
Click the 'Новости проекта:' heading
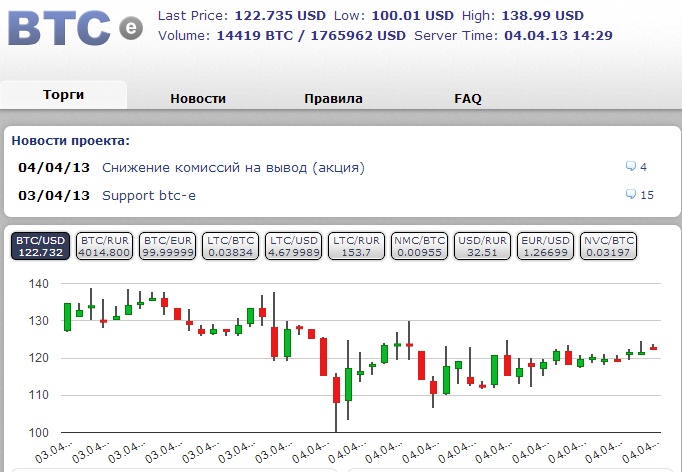click(x=70, y=141)
